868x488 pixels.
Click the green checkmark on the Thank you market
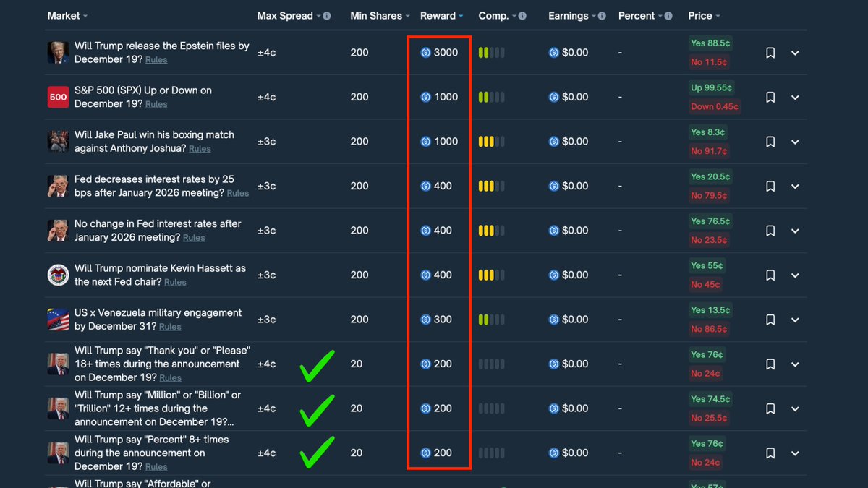pyautogui.click(x=317, y=364)
